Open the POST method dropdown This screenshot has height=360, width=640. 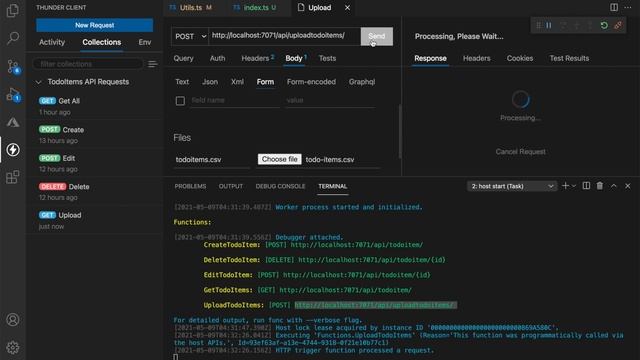coord(190,36)
